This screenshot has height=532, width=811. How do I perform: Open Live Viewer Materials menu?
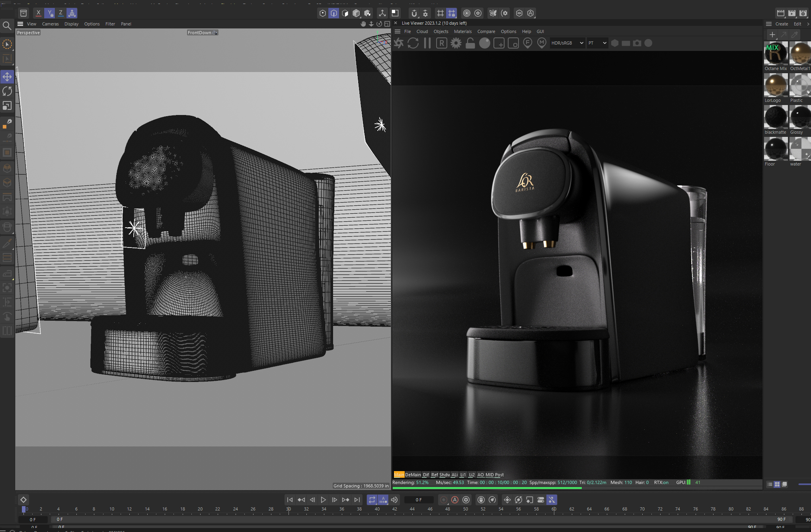tap(463, 31)
